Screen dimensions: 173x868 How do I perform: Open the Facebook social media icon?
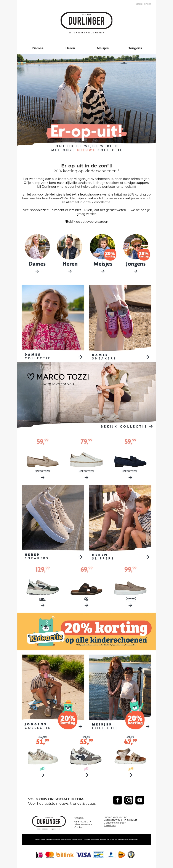117,800
